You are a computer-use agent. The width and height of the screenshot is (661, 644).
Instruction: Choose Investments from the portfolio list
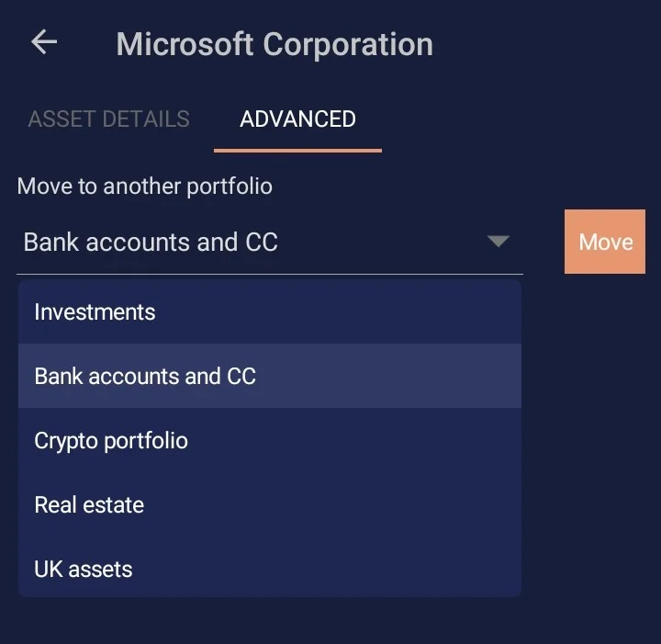(x=269, y=312)
